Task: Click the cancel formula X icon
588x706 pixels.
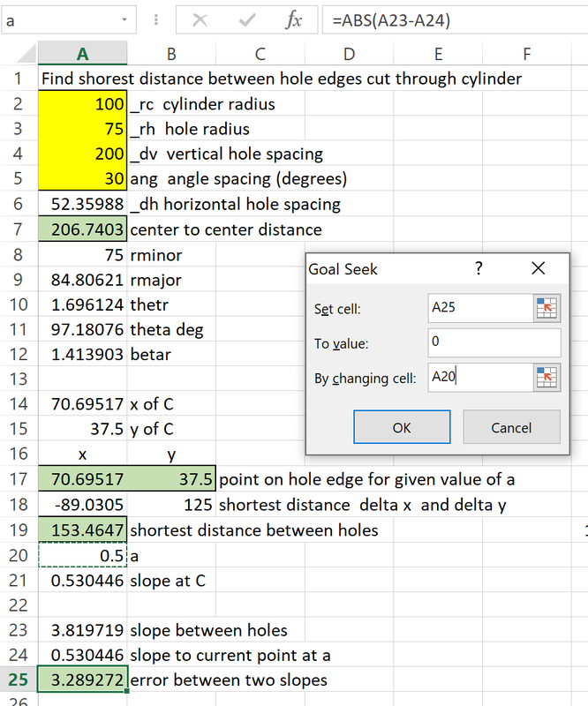Action: (x=201, y=19)
